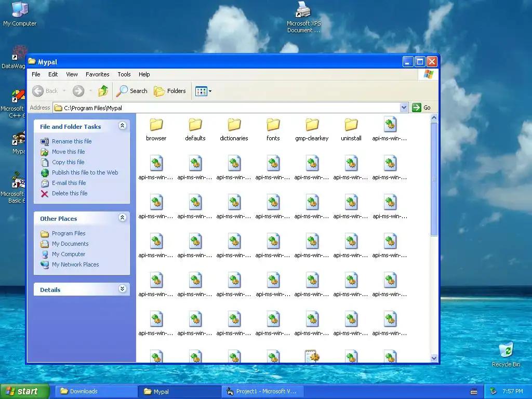Open the Help menu
Image resolution: width=532 pixels, height=399 pixels.
[x=144, y=74]
